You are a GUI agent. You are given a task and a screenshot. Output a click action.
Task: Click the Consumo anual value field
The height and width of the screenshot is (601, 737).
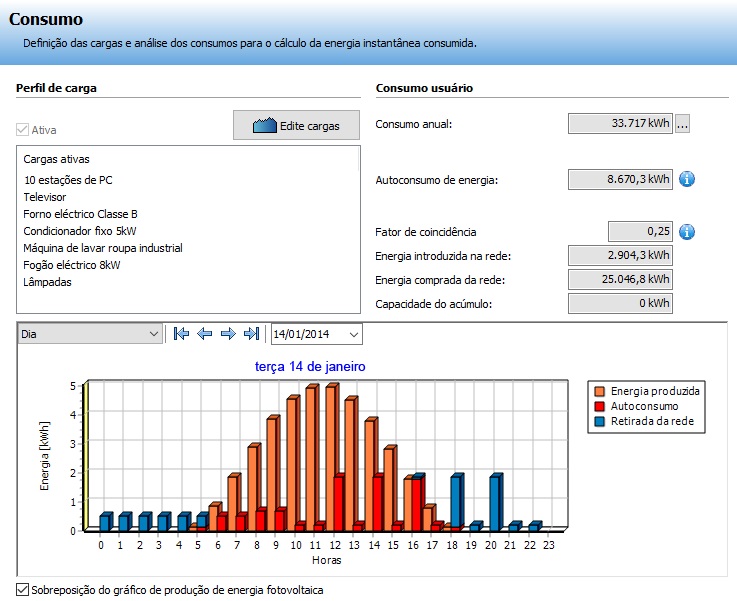[x=620, y=124]
